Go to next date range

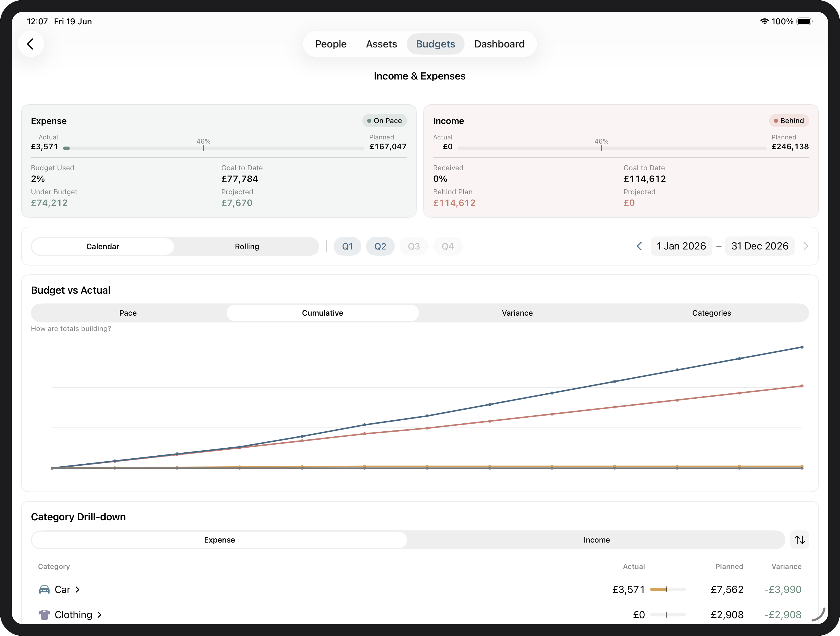pyautogui.click(x=805, y=247)
